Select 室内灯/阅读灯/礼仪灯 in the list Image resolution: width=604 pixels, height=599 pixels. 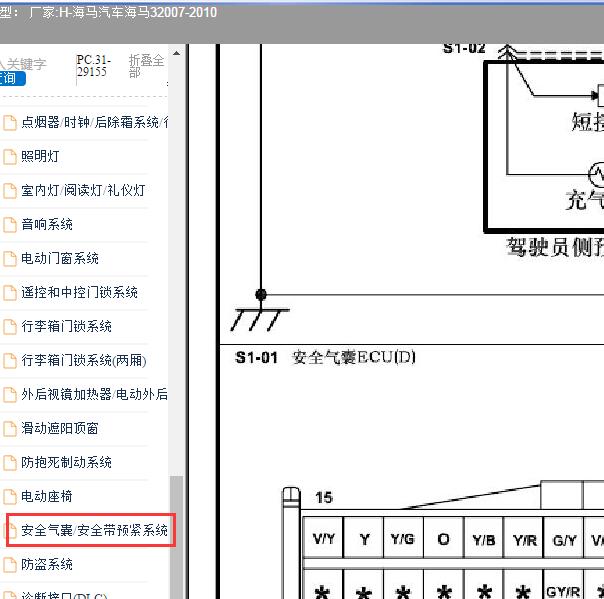(x=83, y=190)
